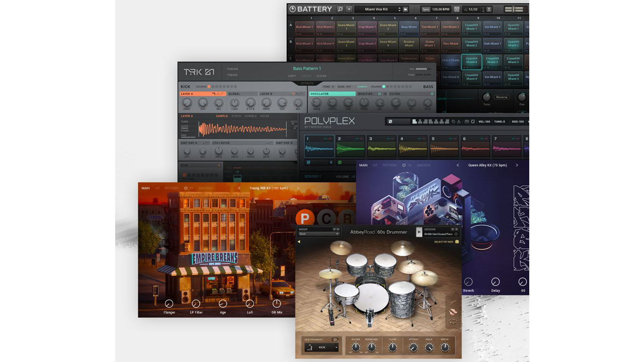Viewport: 644px width, 362px height.
Task: Click the arrow routing icon between Modifier and Filter
Action: [x=385, y=94]
